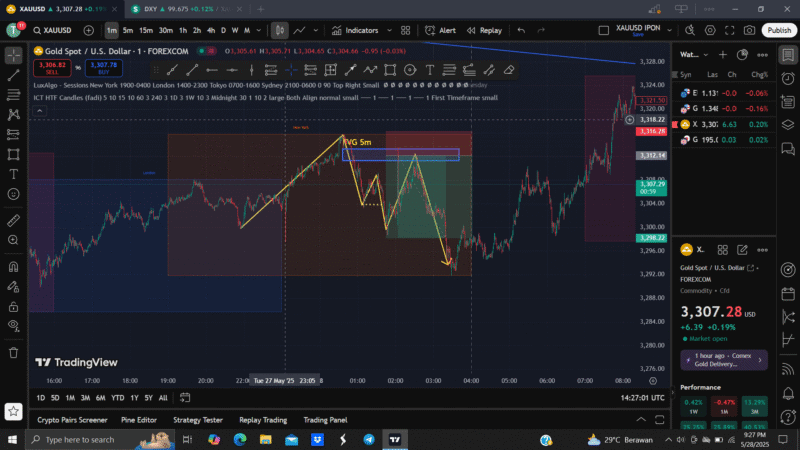Activate the Zoom In tool
Image resolution: width=800 pixels, height=450 pixels.
pyautogui.click(x=14, y=241)
